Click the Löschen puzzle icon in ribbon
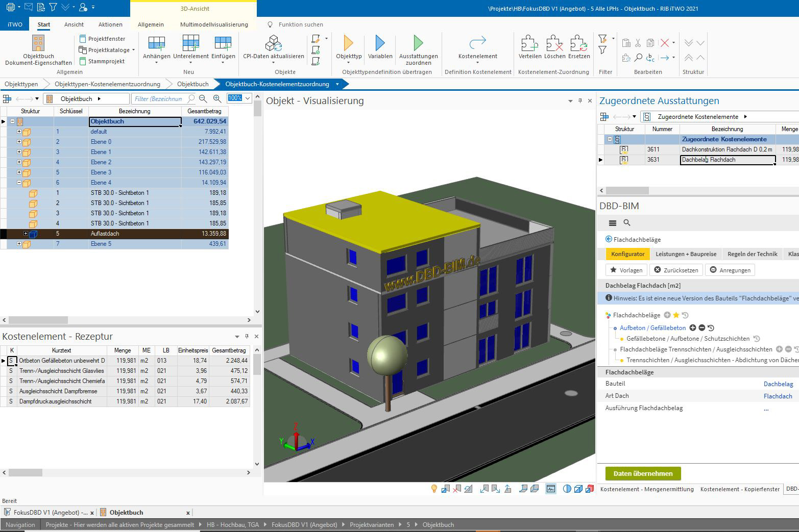 (x=554, y=44)
